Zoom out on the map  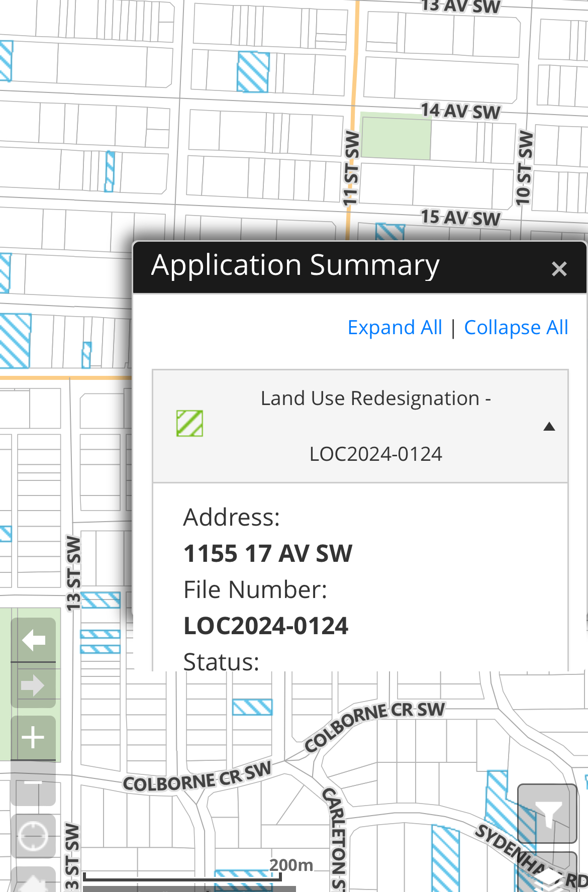point(33,783)
